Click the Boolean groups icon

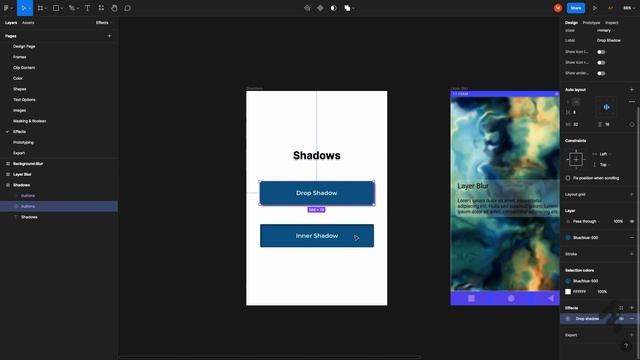click(x=347, y=8)
